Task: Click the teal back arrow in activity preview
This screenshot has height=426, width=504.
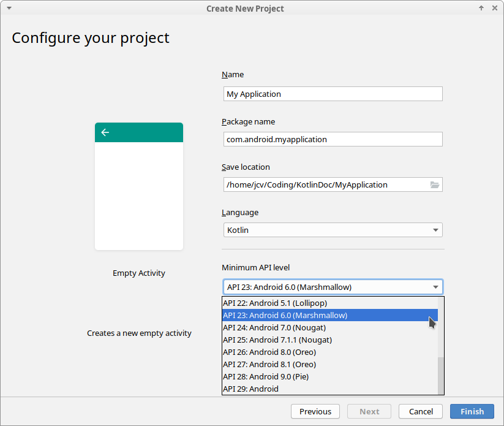Action: coord(105,132)
